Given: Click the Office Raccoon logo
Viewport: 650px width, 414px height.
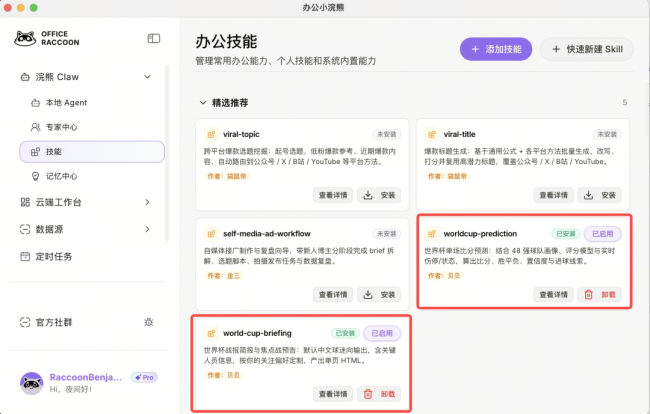Looking at the screenshot, I should point(46,39).
